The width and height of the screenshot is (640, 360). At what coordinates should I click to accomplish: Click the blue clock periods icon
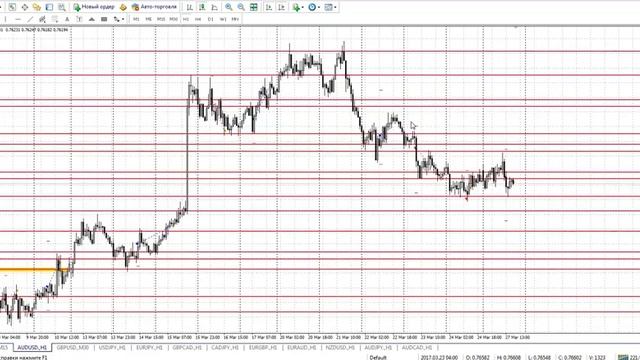pos(312,7)
